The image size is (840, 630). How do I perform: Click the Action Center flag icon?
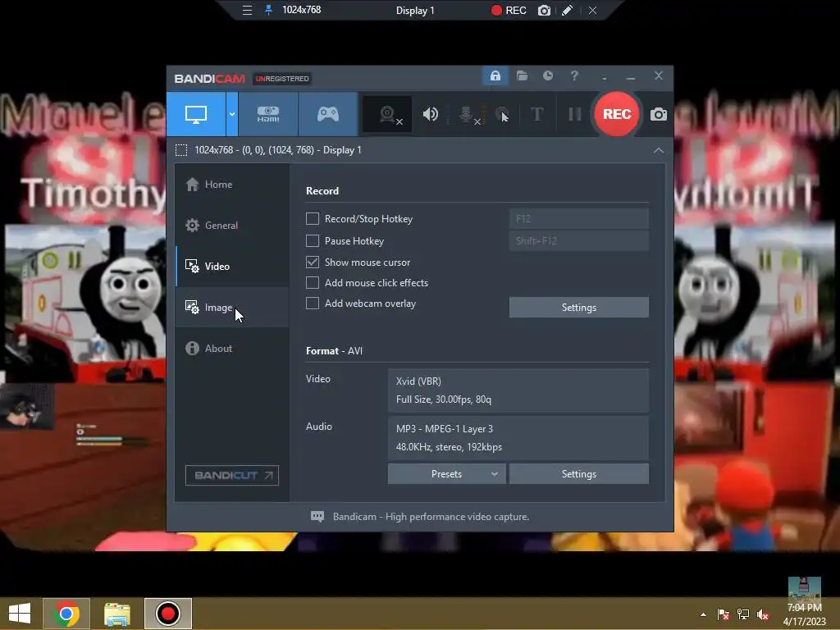coord(723,614)
